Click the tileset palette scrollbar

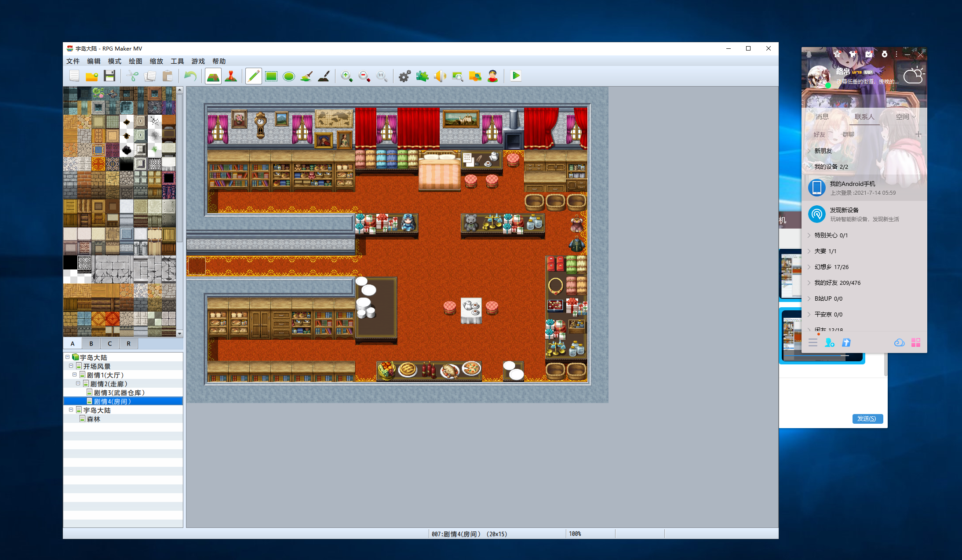click(x=179, y=211)
